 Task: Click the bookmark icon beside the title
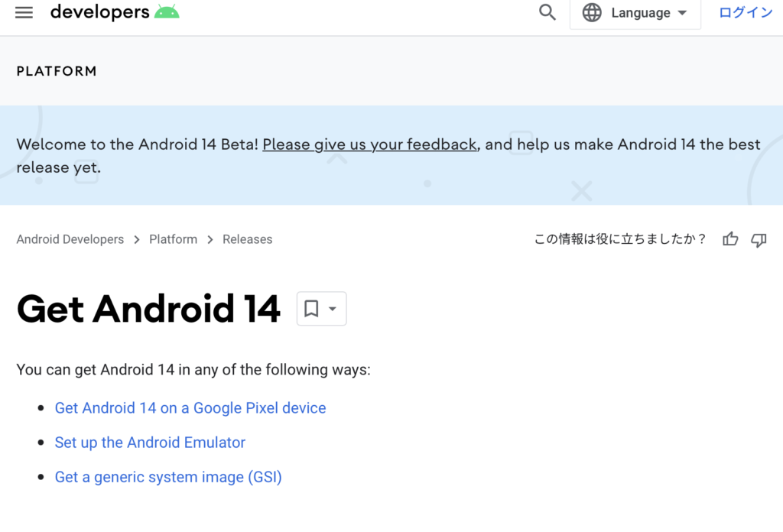click(312, 308)
